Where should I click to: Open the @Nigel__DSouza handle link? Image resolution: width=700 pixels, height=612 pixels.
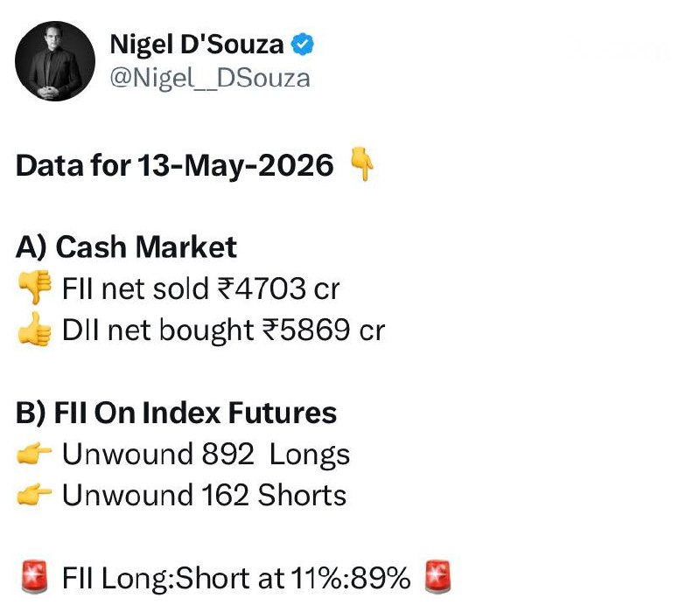[210, 79]
